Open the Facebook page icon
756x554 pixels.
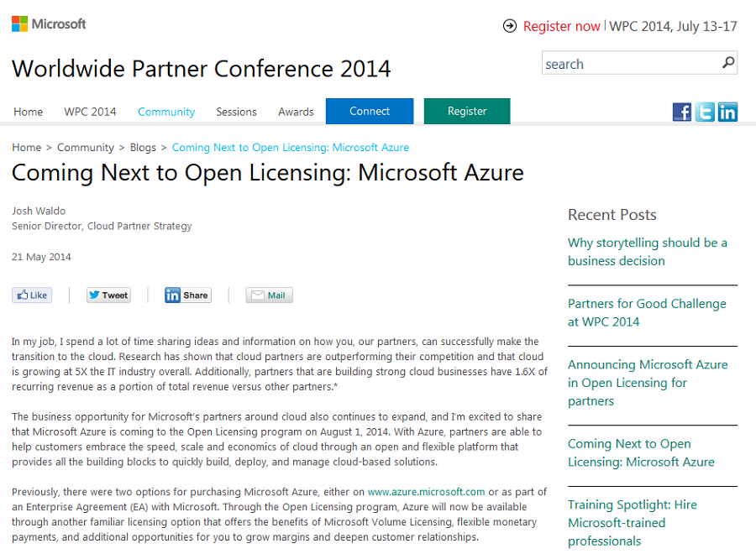tap(682, 112)
